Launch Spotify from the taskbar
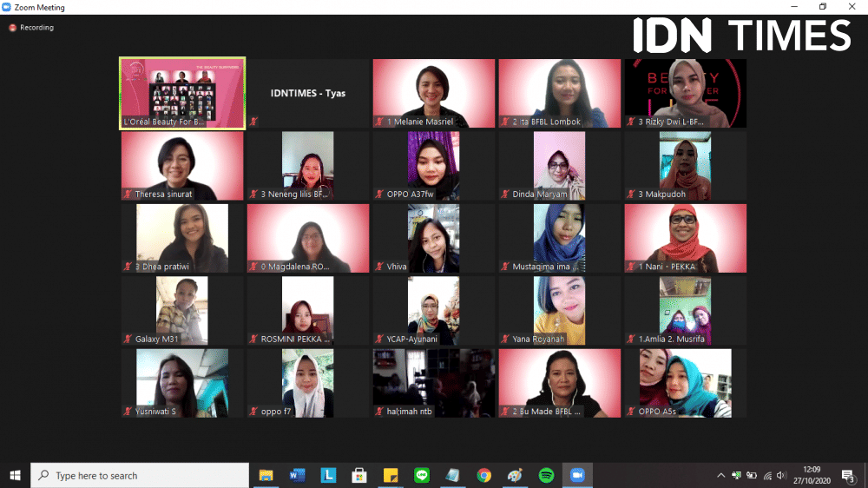 pos(546,475)
